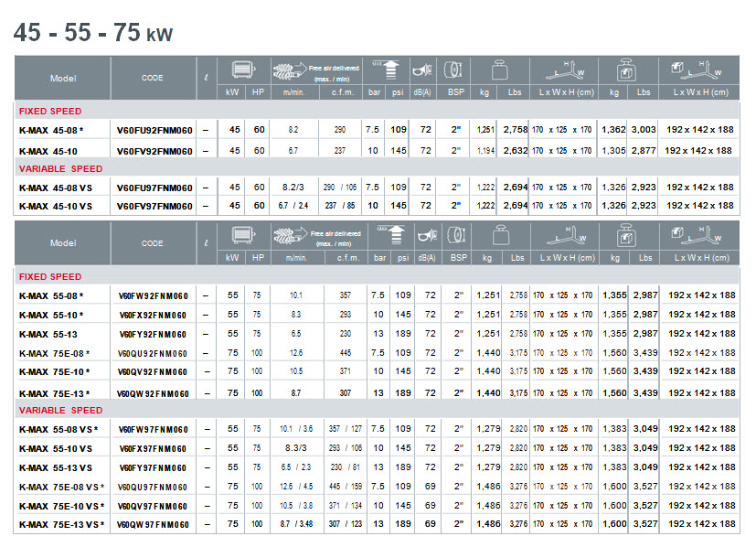
Task: Click the motor power icon in the first table header
Action: 243,70
